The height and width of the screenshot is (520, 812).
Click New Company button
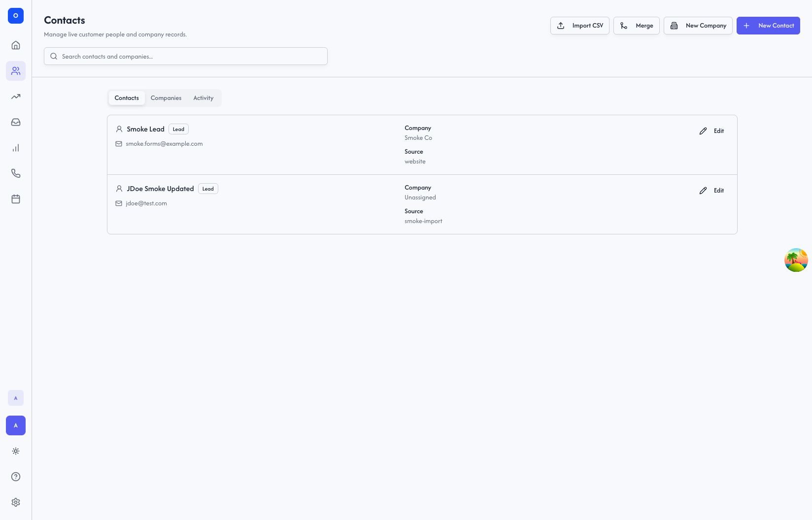[x=698, y=26]
